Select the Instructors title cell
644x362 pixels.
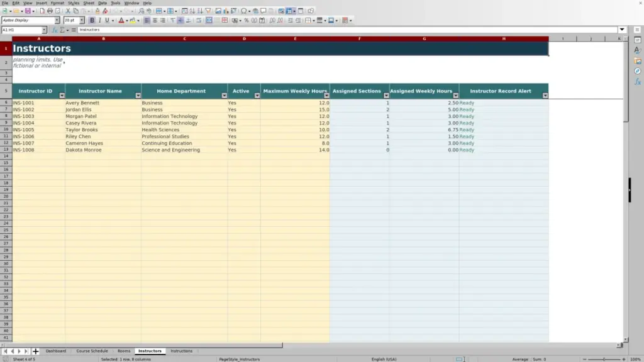280,48
